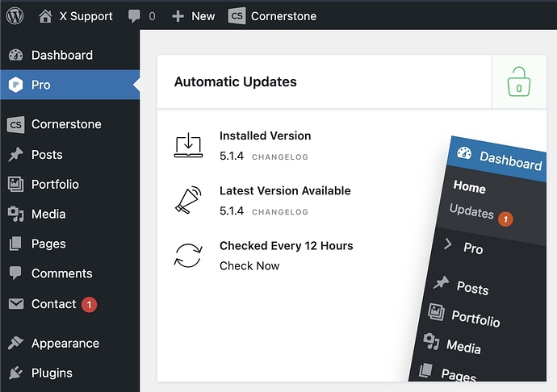Image resolution: width=557 pixels, height=392 pixels.
Task: Click the Check Now link
Action: [249, 265]
